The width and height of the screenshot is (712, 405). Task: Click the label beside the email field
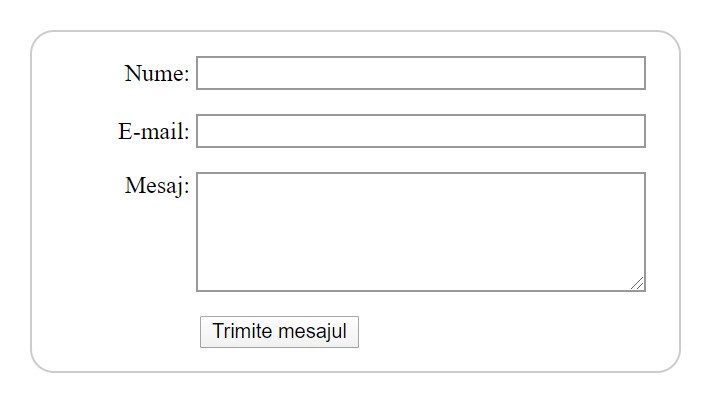(x=153, y=131)
